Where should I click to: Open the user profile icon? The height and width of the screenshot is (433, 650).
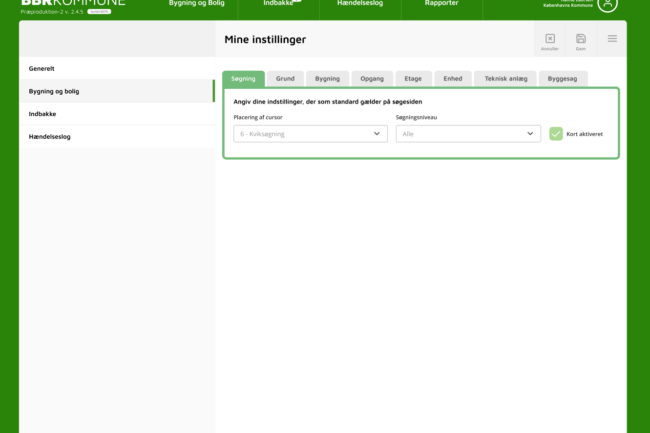pyautogui.click(x=607, y=4)
